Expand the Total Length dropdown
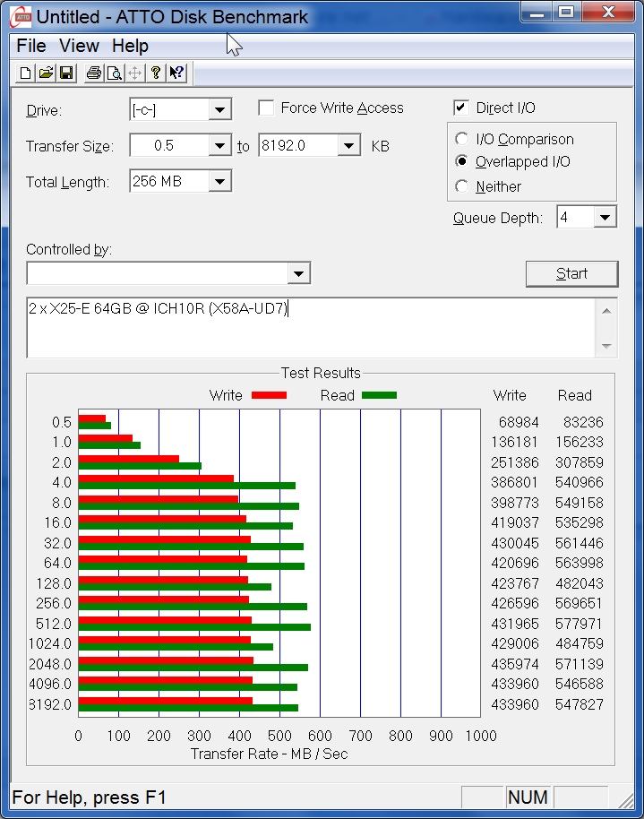This screenshot has height=819, width=644. pyautogui.click(x=219, y=182)
